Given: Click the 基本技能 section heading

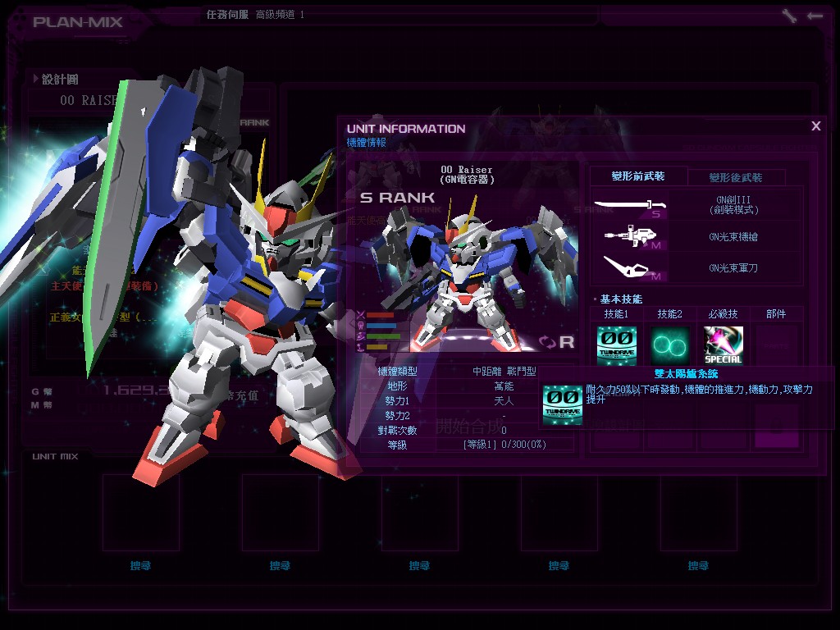Looking at the screenshot, I should pos(621,299).
